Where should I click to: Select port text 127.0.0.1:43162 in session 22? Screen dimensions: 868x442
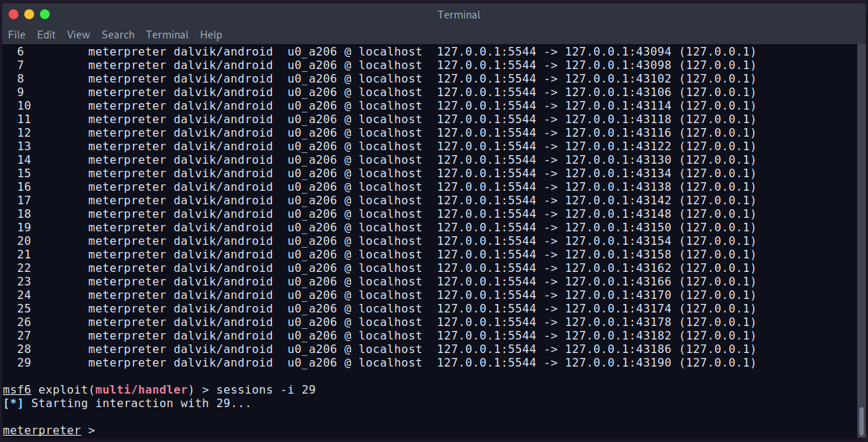click(618, 268)
